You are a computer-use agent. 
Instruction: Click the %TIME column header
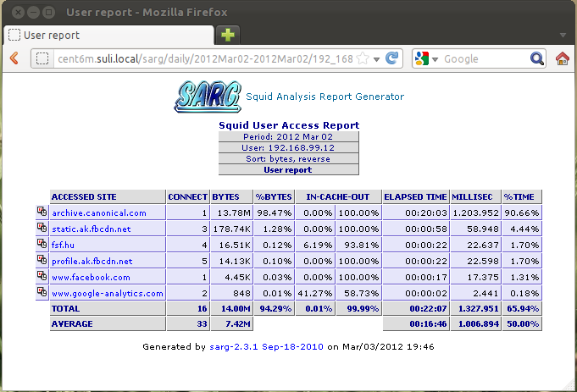522,196
